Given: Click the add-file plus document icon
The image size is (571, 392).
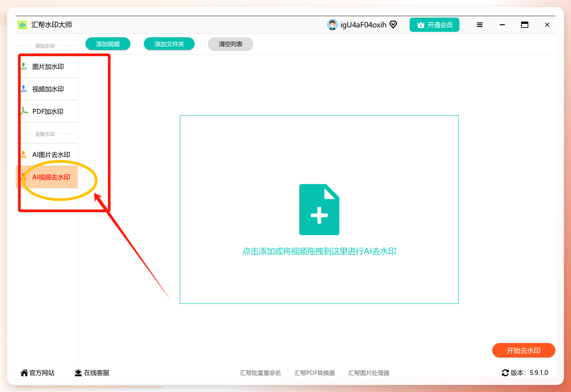Looking at the screenshot, I should tap(319, 209).
